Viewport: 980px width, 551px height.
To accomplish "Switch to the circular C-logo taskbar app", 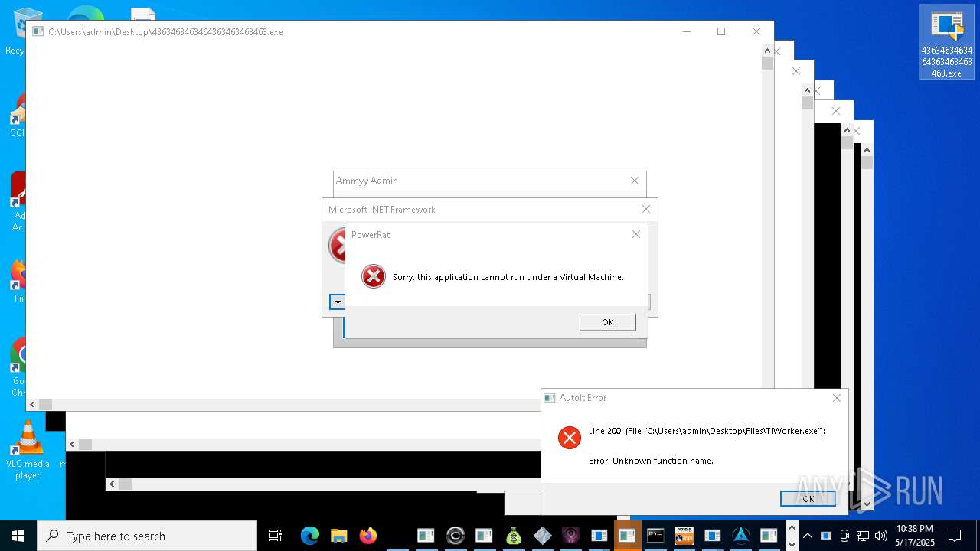I will pos(455,536).
